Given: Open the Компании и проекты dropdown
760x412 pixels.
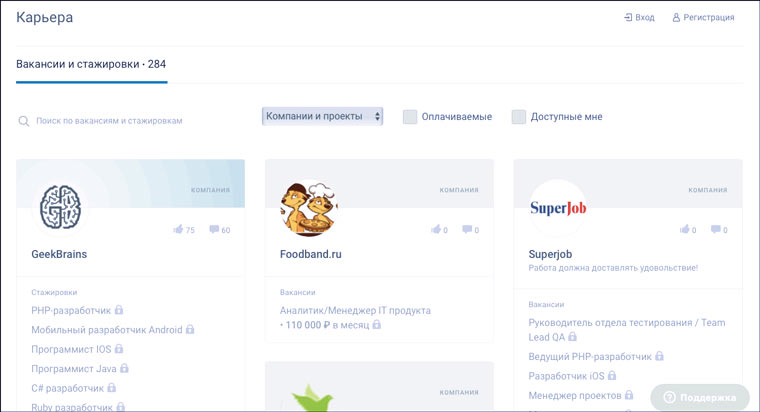Looking at the screenshot, I should coord(322,116).
